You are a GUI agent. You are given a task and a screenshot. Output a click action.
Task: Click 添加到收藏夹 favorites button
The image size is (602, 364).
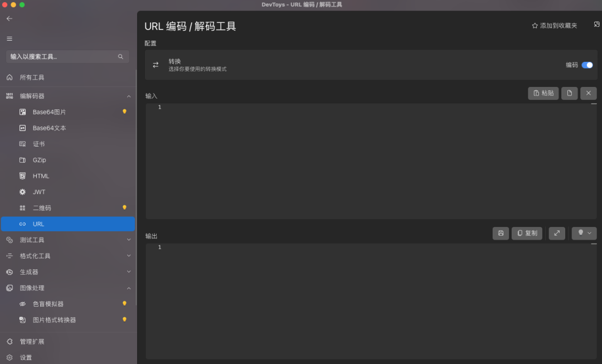click(x=555, y=26)
